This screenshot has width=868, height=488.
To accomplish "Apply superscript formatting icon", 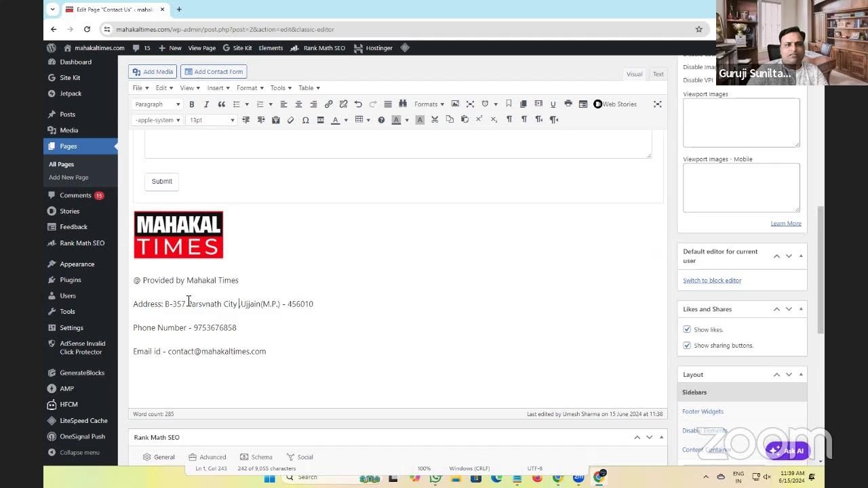I will click(x=479, y=120).
